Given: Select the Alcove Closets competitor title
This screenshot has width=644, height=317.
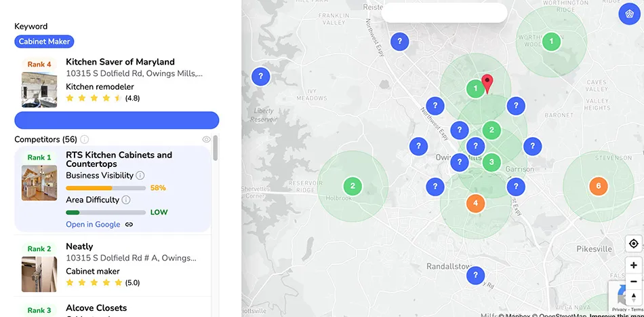Looking at the screenshot, I should tap(96, 308).
